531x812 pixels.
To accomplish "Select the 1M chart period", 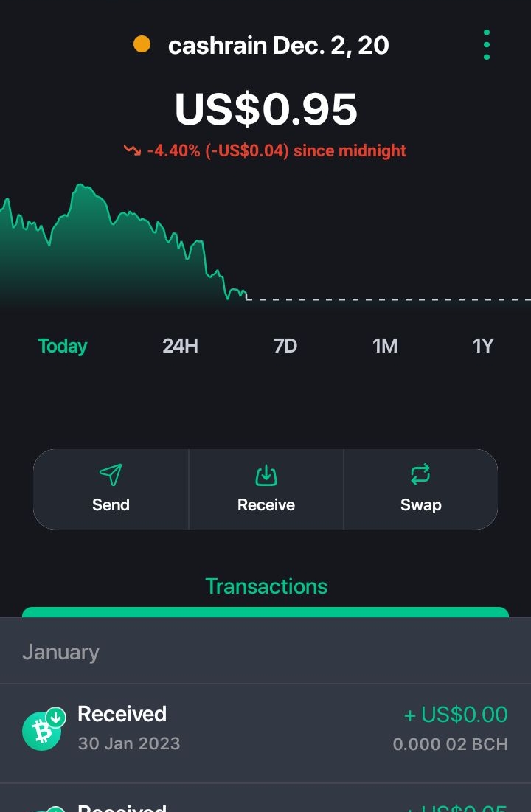I will (x=385, y=345).
